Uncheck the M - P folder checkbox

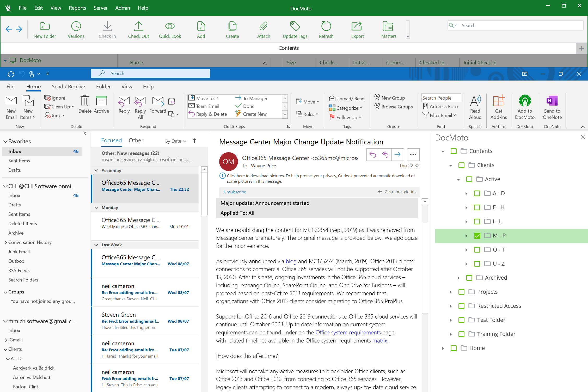click(x=477, y=236)
